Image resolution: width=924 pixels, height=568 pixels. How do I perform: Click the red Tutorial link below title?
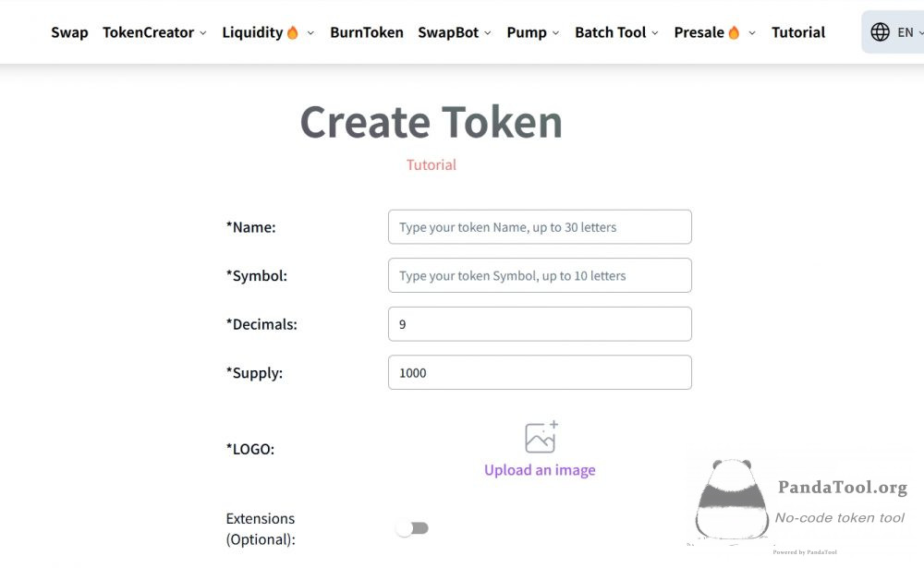432,165
